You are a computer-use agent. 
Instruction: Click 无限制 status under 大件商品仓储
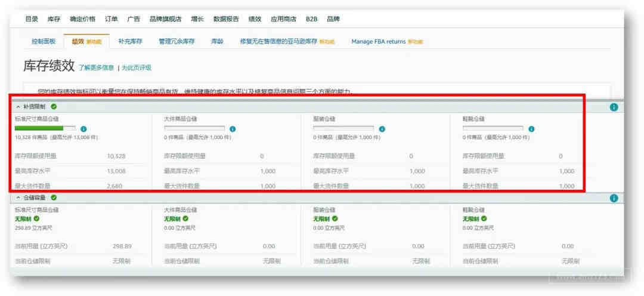pos(172,218)
